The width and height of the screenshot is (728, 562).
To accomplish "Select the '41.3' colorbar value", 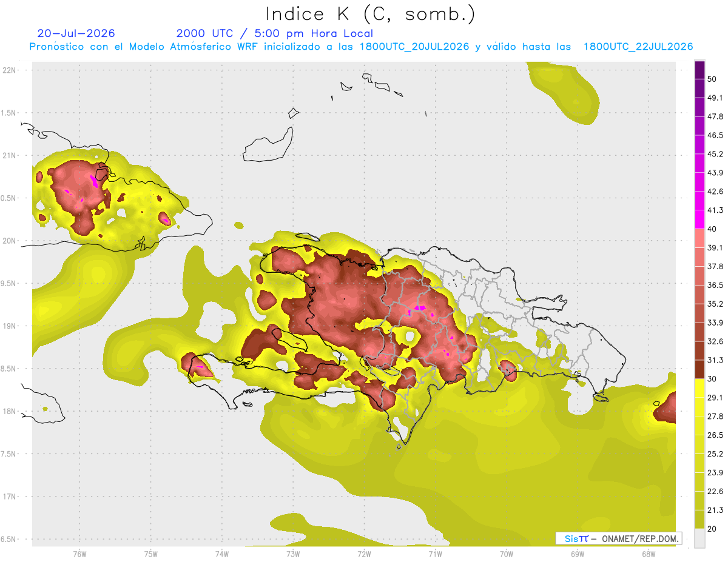I will [715, 210].
